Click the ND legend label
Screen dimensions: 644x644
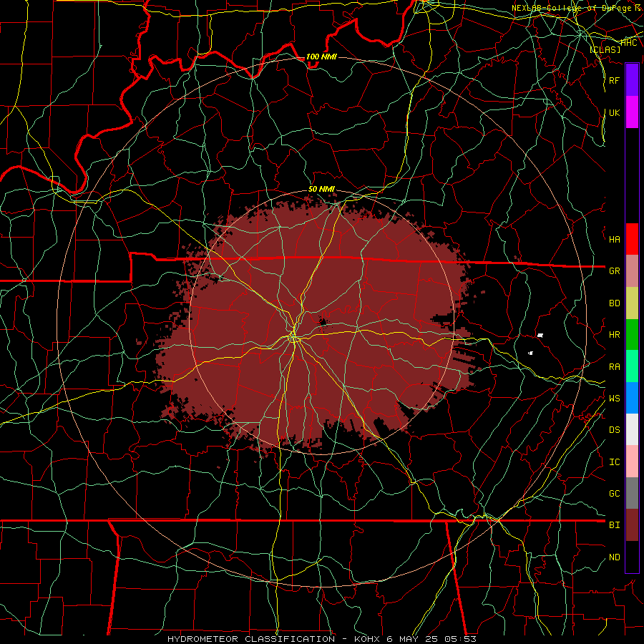click(x=614, y=557)
